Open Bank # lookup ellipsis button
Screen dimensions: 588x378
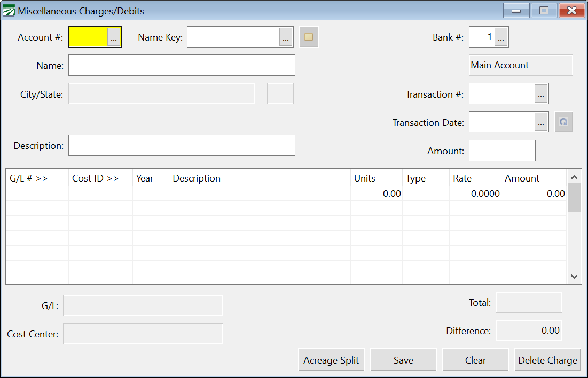501,37
